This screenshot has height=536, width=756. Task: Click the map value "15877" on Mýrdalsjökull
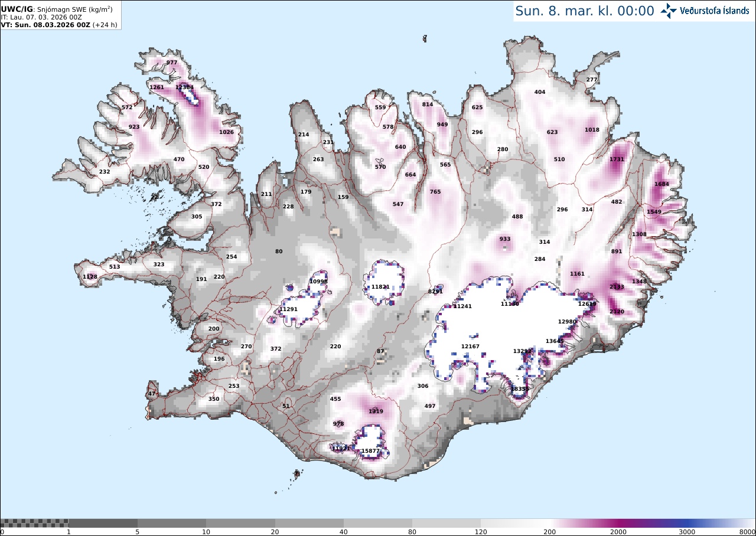(x=370, y=451)
